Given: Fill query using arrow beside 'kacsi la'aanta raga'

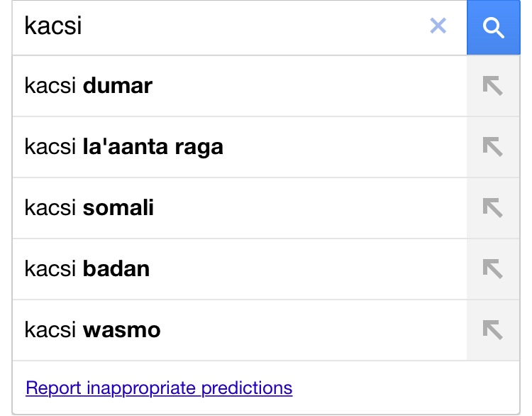Looking at the screenshot, I should point(493,147).
